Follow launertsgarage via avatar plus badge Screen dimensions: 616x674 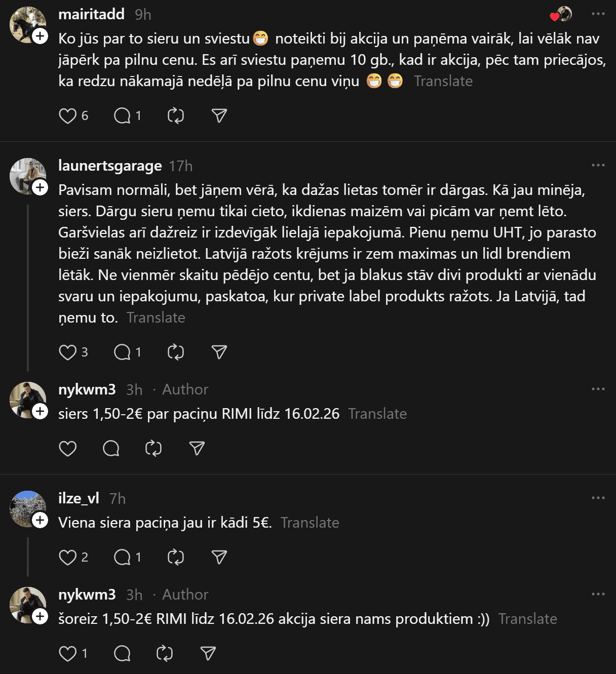click(x=40, y=187)
